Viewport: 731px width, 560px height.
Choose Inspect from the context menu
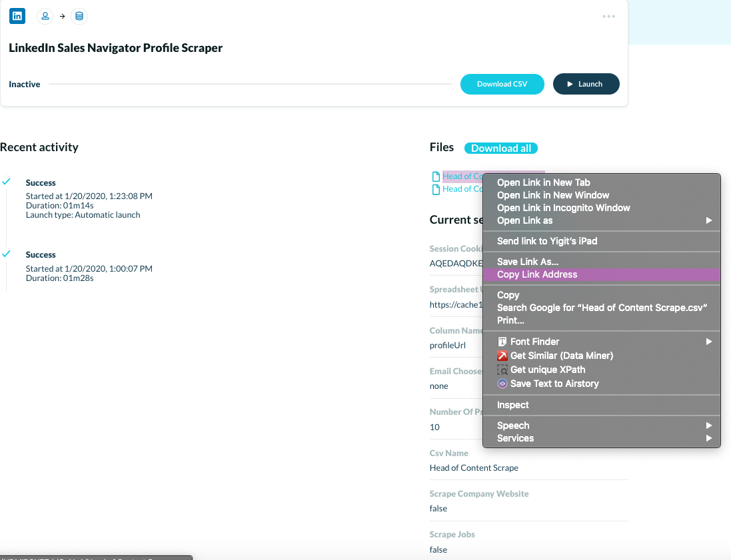[602, 405]
